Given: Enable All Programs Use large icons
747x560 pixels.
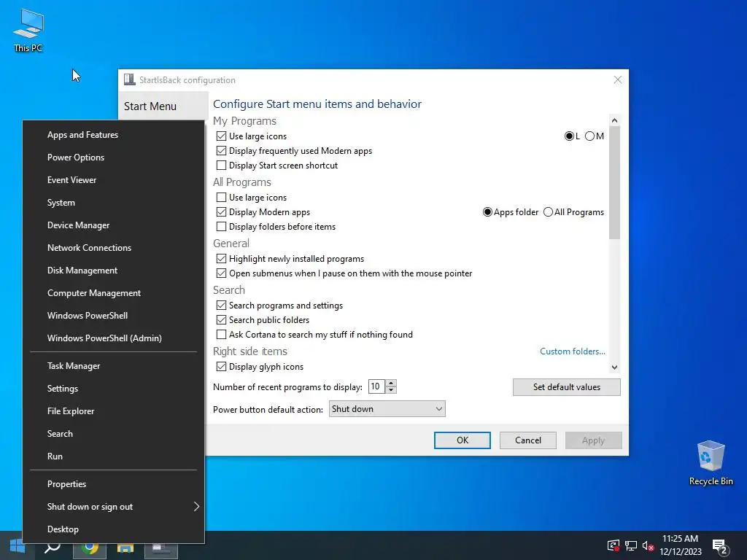Looking at the screenshot, I should 221,197.
